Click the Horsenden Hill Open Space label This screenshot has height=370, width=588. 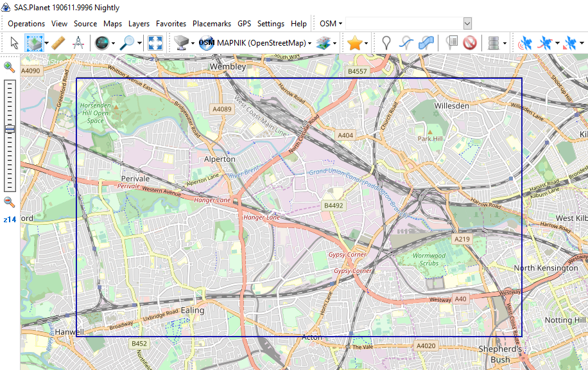[95, 113]
